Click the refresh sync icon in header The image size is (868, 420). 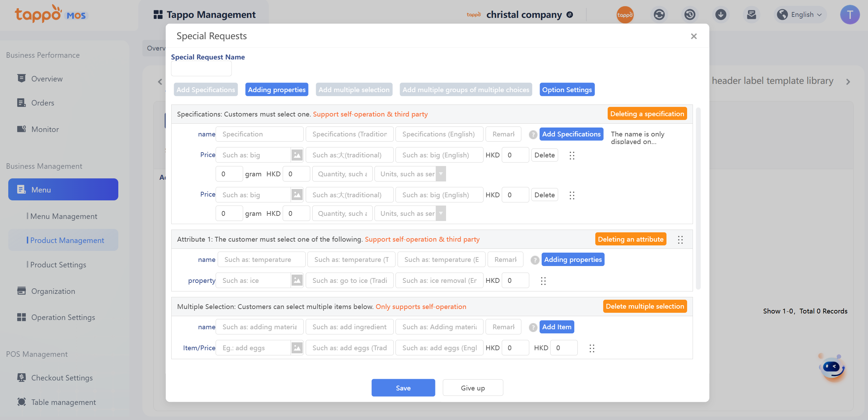coord(659,14)
